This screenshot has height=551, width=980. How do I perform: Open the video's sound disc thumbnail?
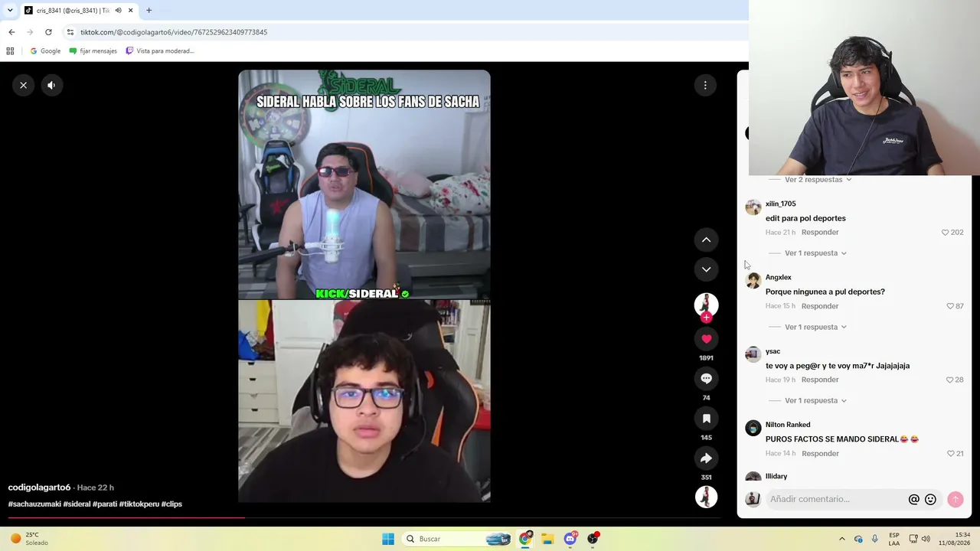click(706, 497)
